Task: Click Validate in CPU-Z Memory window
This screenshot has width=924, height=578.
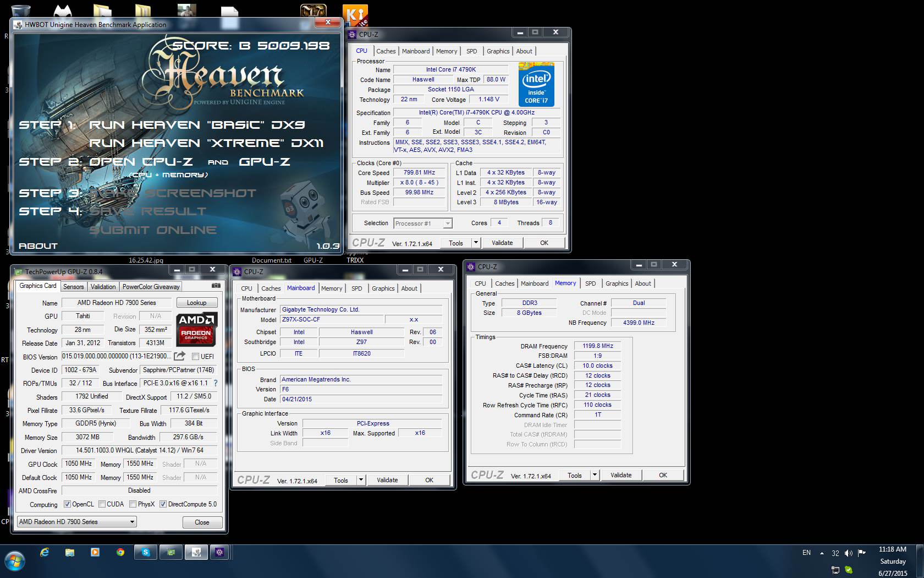Action: pyautogui.click(x=621, y=475)
